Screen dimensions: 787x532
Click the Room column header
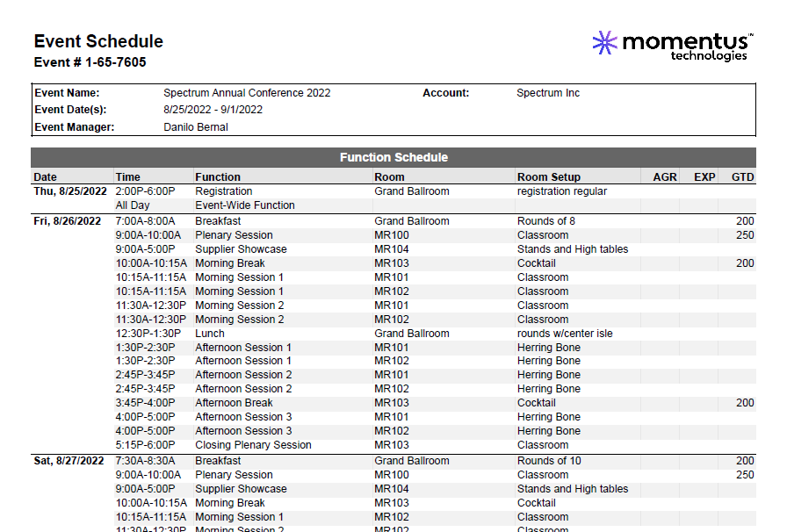[389, 176]
